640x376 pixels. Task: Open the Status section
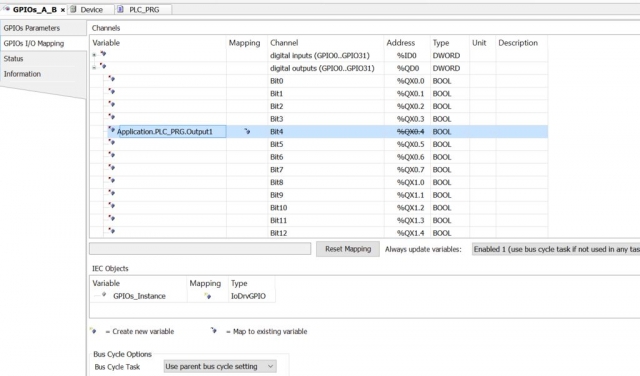coord(13,59)
